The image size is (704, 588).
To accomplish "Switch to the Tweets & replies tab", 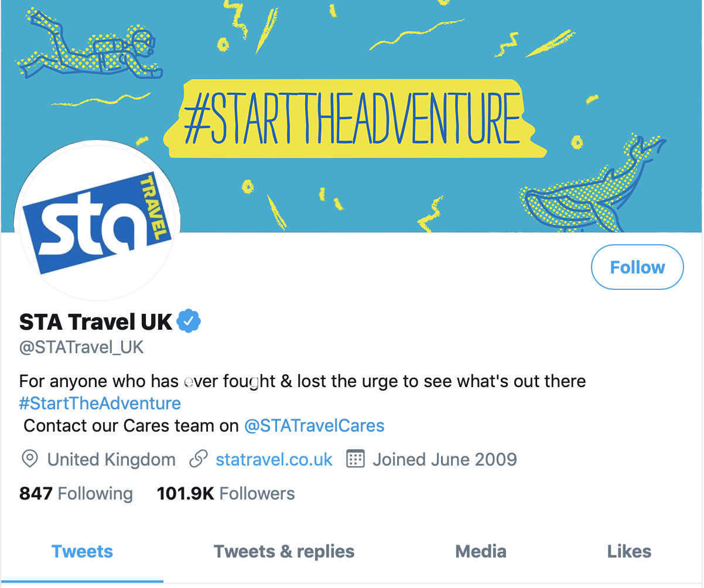I will (284, 551).
